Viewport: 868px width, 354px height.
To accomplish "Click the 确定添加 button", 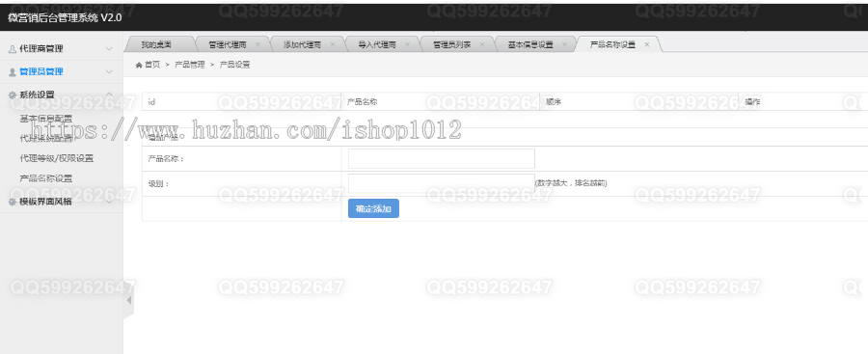I will click(x=373, y=209).
